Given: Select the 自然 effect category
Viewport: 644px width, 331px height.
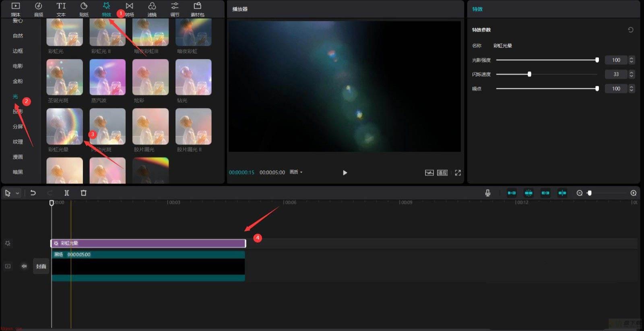Looking at the screenshot, I should click(x=18, y=36).
